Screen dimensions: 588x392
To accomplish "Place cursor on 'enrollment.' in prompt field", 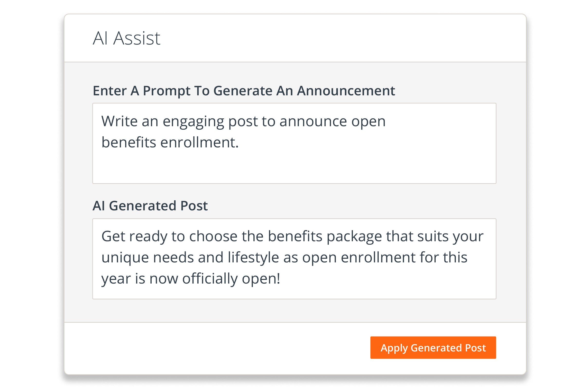I will click(x=199, y=142).
